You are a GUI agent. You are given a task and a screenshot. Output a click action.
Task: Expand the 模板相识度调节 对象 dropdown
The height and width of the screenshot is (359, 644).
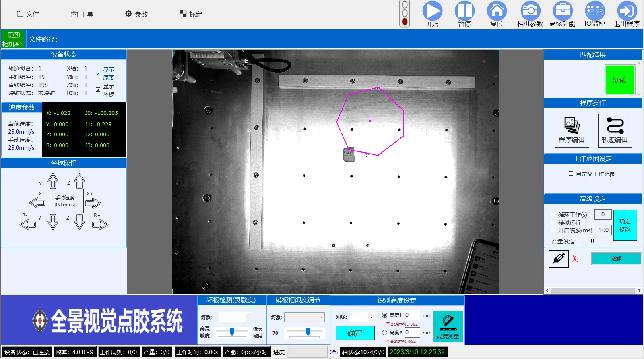pyautogui.click(x=321, y=317)
